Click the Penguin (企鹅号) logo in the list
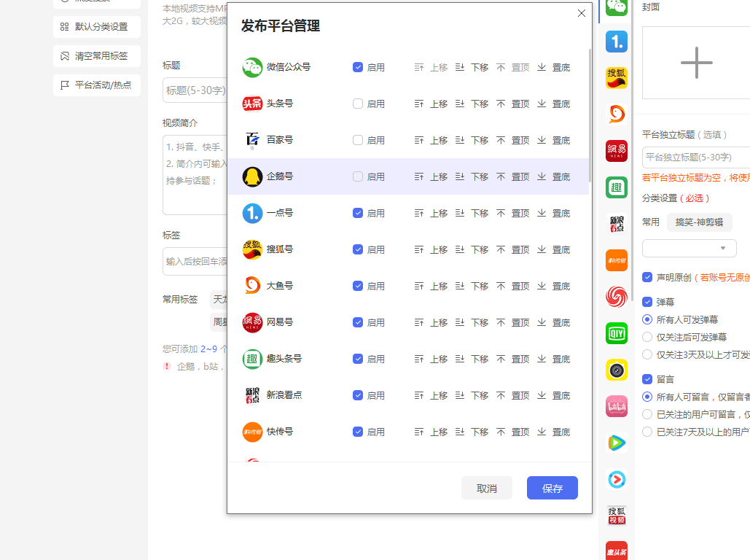The height and width of the screenshot is (560, 750). coord(252,176)
